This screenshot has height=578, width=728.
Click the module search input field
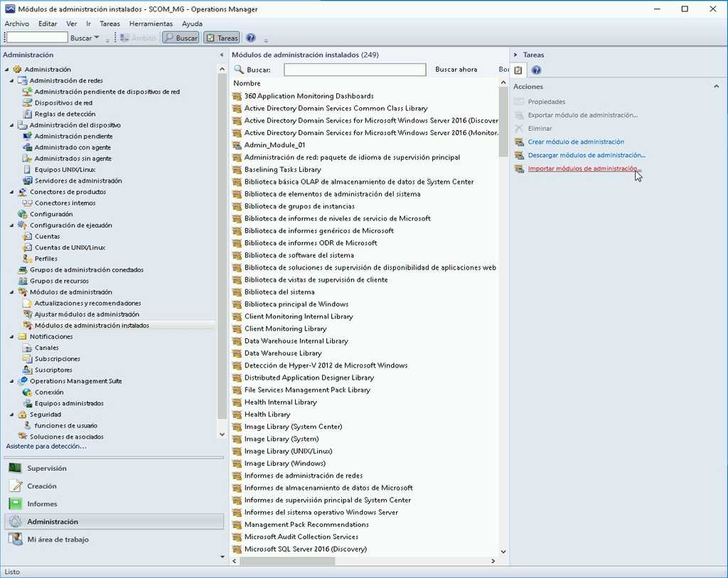[x=355, y=70]
